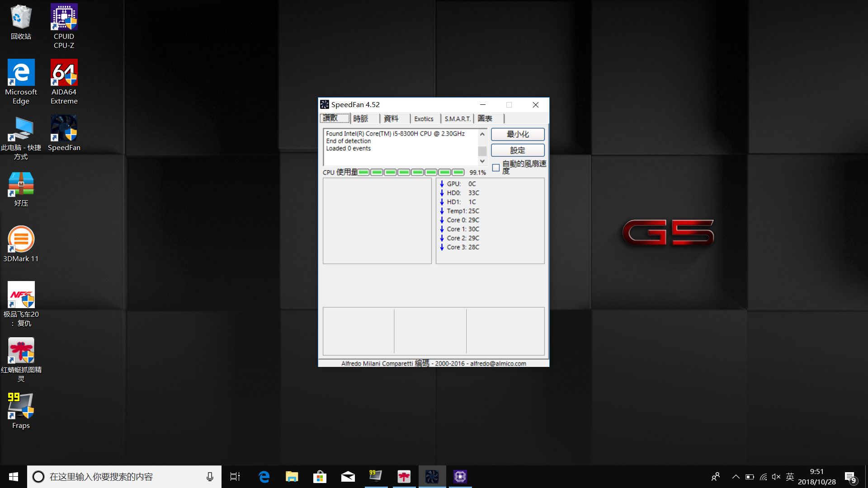
Task: Click the 設定 configure button
Action: point(518,150)
